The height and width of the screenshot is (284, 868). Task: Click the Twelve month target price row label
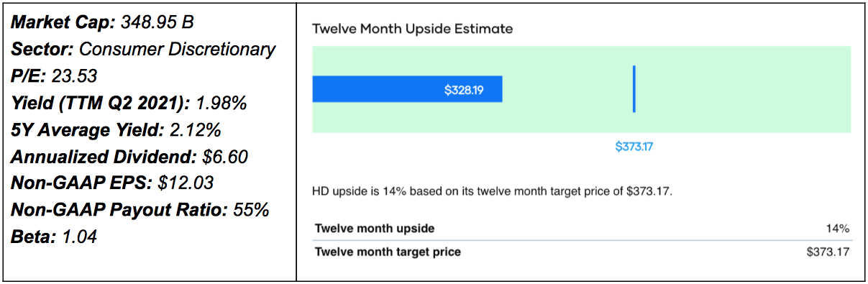[388, 252]
